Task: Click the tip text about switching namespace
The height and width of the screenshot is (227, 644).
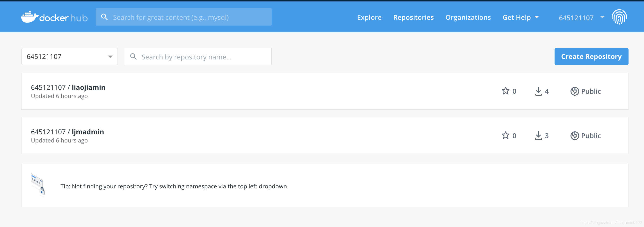Action: [x=174, y=186]
